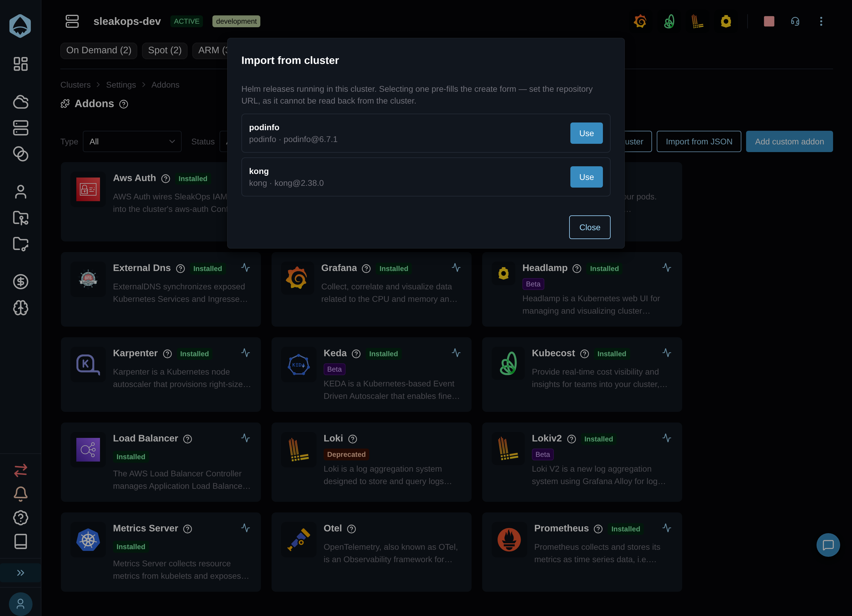Click the development environment tag

pos(236,21)
